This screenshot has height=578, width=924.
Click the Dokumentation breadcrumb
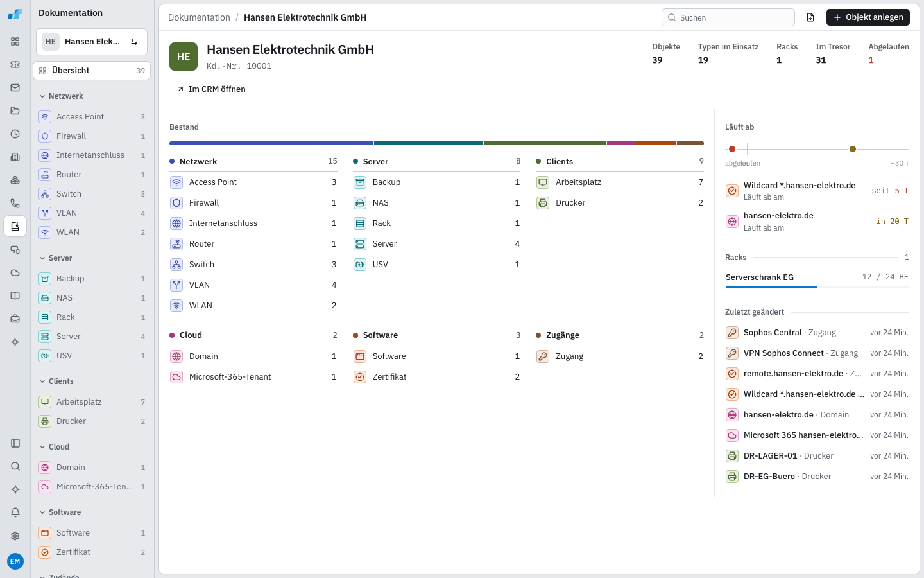tap(199, 17)
